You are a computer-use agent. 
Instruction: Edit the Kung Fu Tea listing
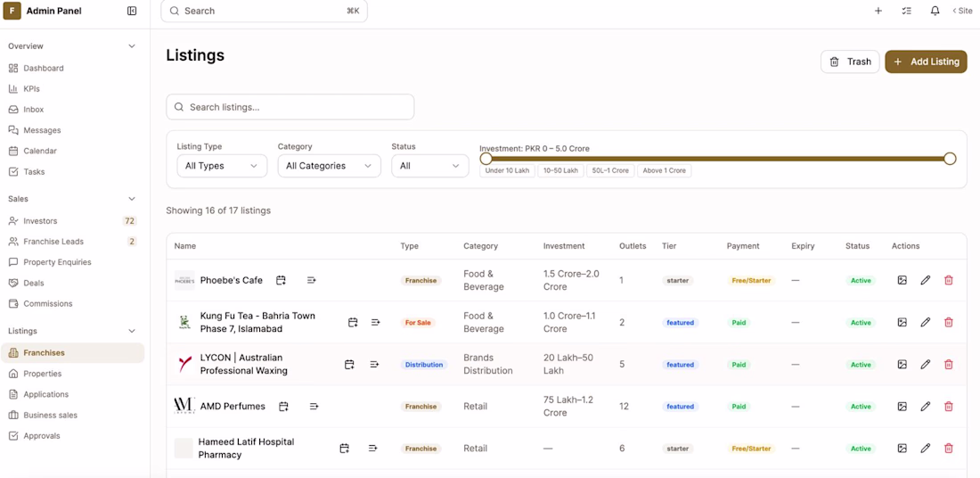(926, 322)
